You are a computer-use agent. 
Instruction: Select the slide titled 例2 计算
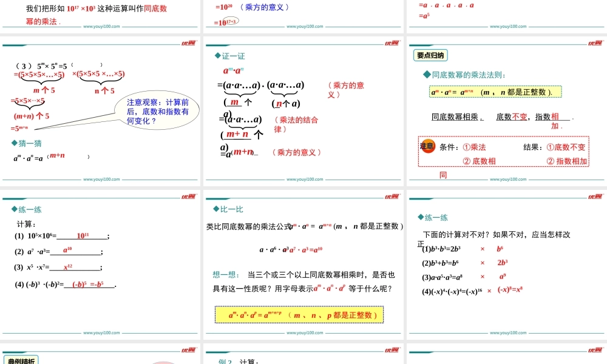[x=303, y=358]
